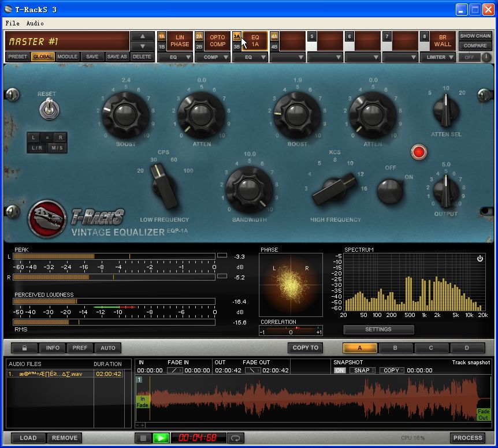Click the preset down arrow
This screenshot has width=498, height=448.
[143, 46]
